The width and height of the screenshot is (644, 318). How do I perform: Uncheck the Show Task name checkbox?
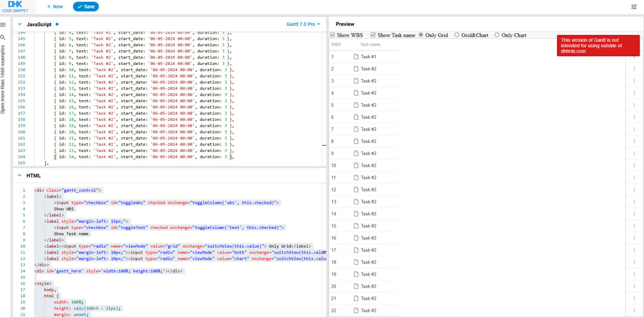tap(373, 35)
